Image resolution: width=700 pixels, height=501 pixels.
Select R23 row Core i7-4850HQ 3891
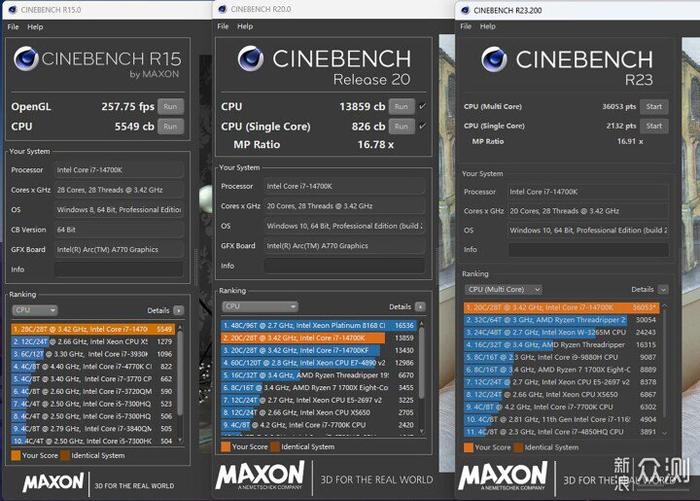[x=562, y=432]
